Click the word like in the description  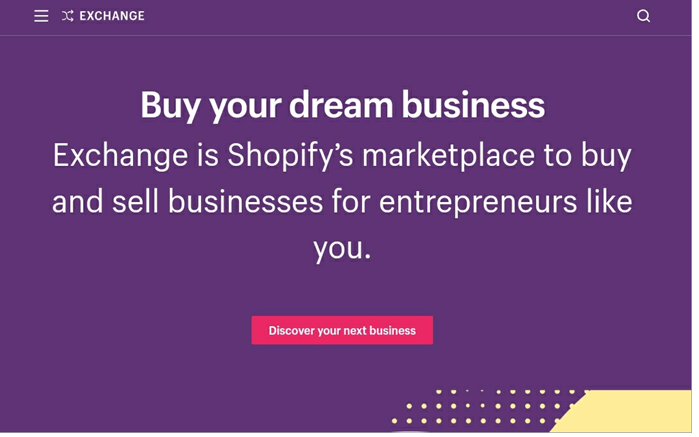pyautogui.click(x=609, y=202)
